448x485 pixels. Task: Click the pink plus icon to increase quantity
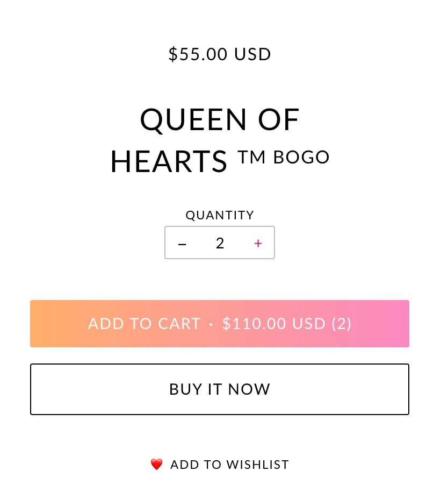click(258, 244)
